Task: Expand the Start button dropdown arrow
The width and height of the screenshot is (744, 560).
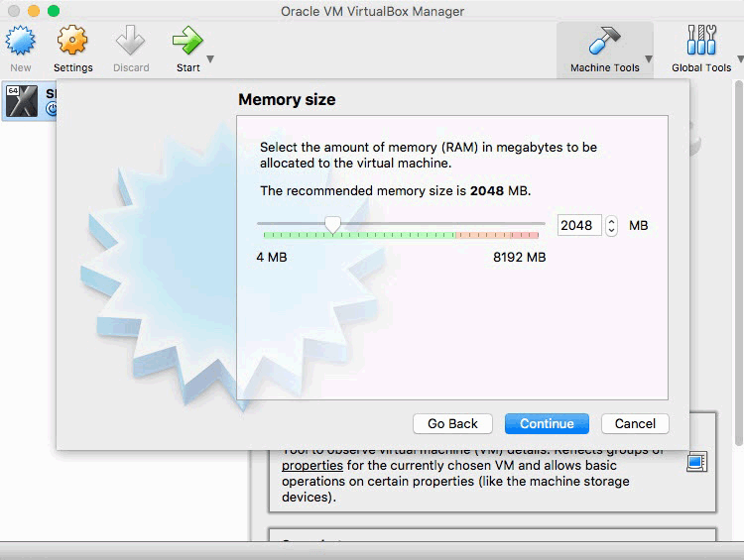Action: 210,59
